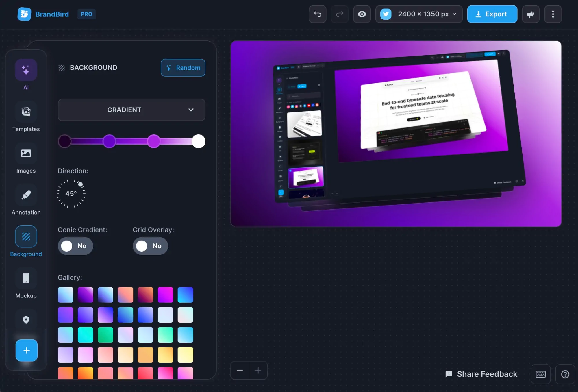Open keyboard shortcuts icon
This screenshot has width=578, height=392.
[540, 374]
